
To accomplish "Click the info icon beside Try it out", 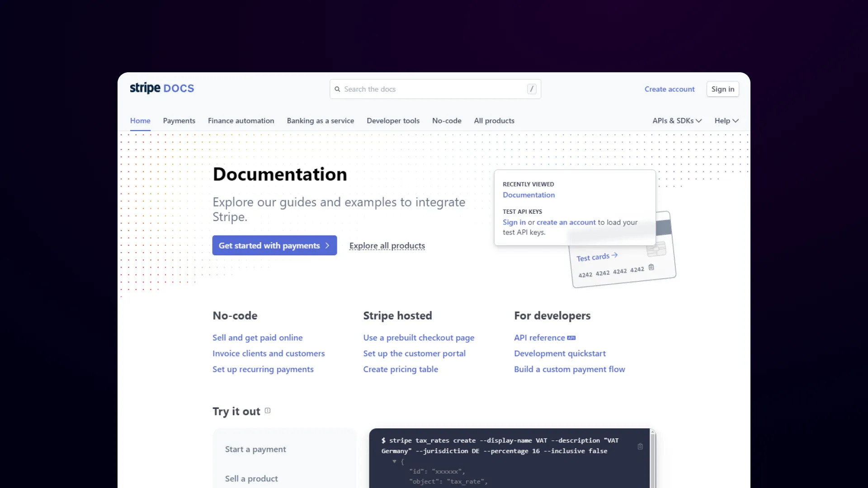I will 267,411.
